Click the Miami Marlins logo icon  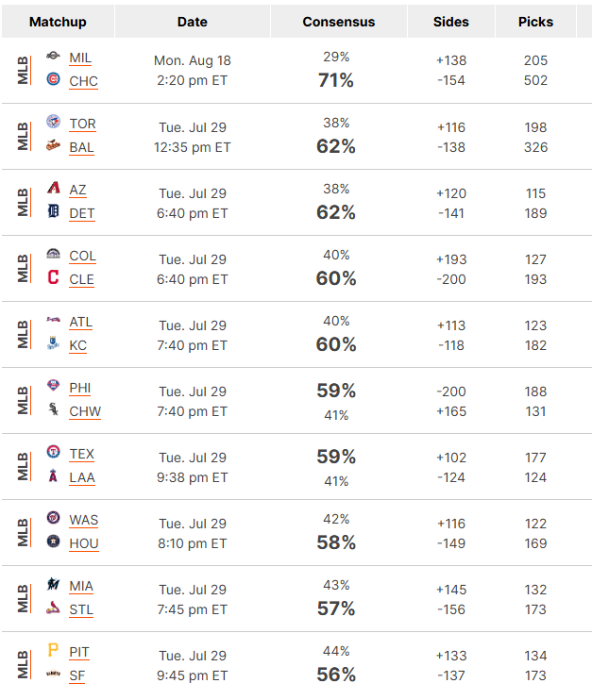53,583
